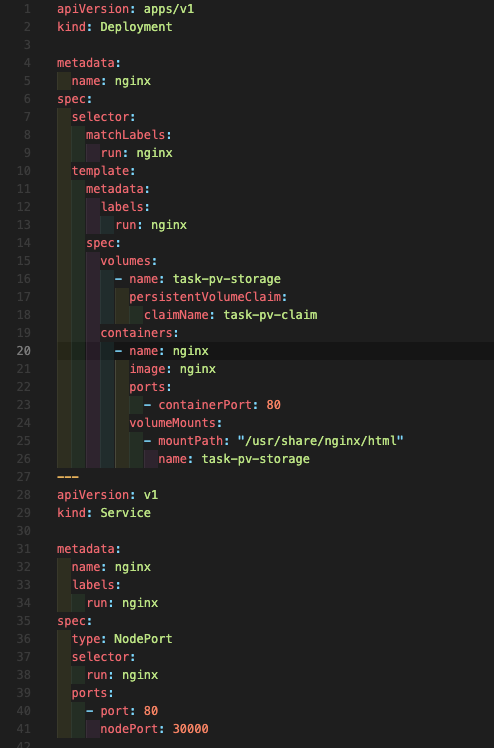Click line number 1 in the gutter
The image size is (494, 748).
(27, 9)
